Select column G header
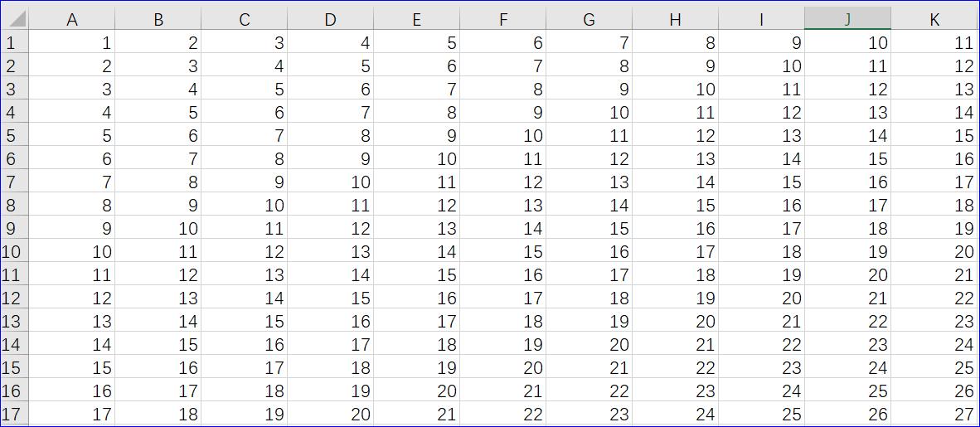Viewport: 980px width, 427px height. click(589, 19)
